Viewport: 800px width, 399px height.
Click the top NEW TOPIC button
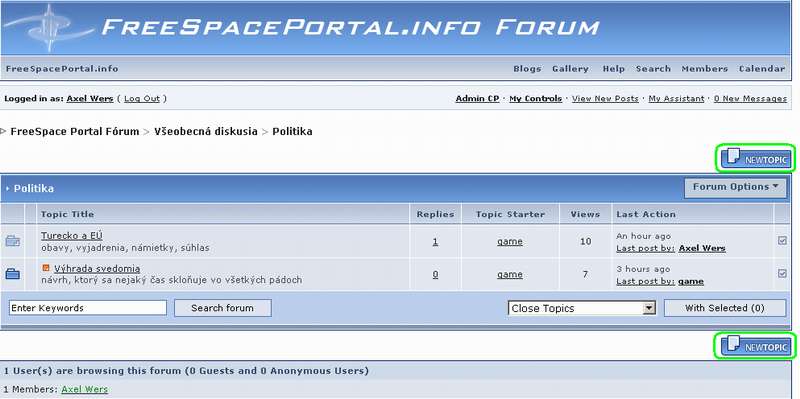[756, 158]
